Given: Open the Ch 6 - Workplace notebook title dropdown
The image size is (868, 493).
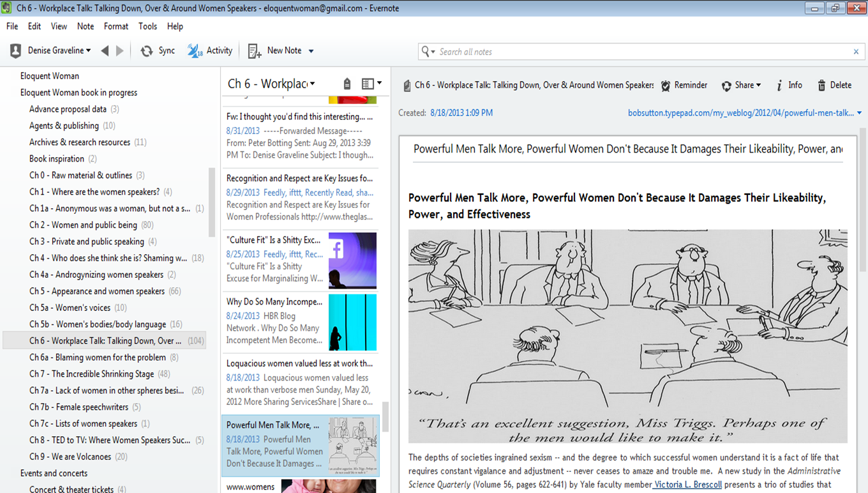Looking at the screenshot, I should coord(313,84).
